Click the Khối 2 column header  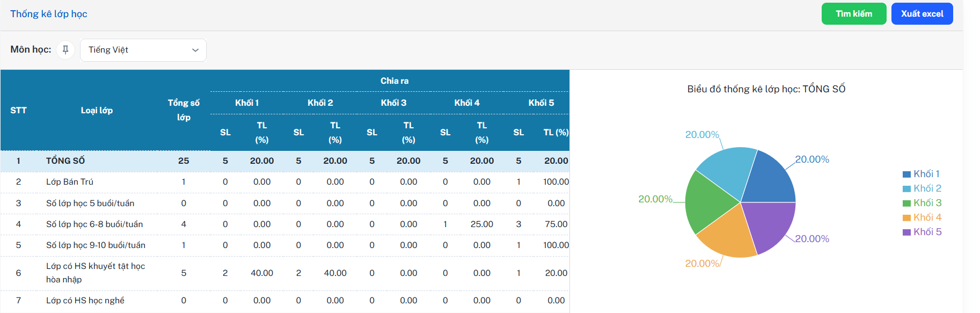320,103
